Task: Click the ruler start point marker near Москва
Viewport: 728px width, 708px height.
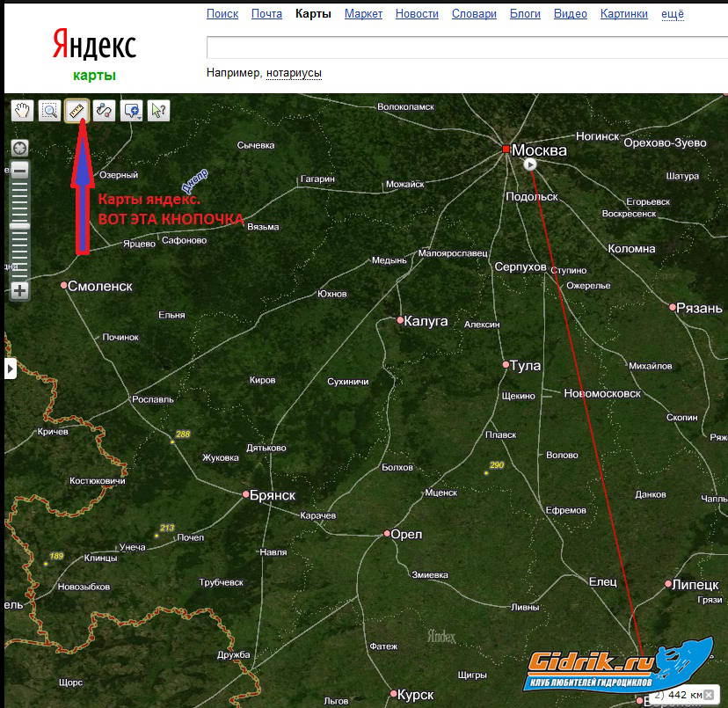Action: pyautogui.click(x=529, y=164)
